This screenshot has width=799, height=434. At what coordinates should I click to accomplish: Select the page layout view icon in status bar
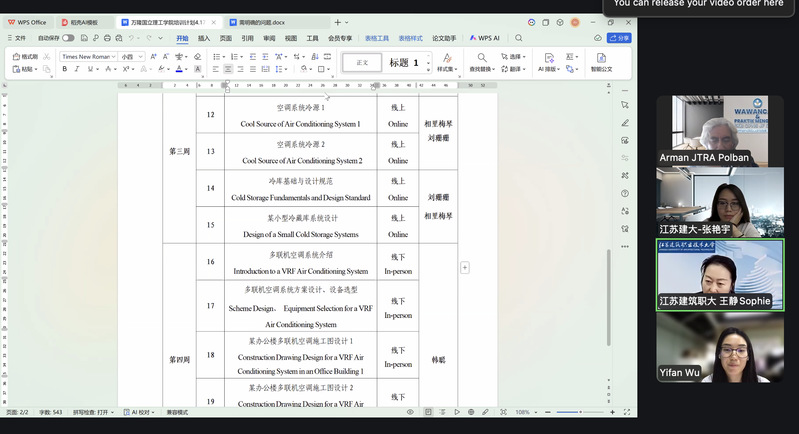428,412
